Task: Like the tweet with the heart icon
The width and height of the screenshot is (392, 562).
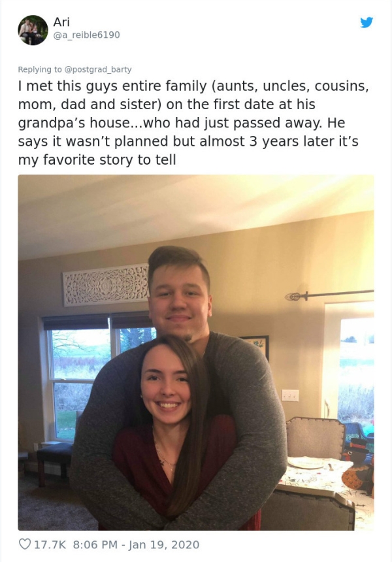Action: click(x=25, y=544)
